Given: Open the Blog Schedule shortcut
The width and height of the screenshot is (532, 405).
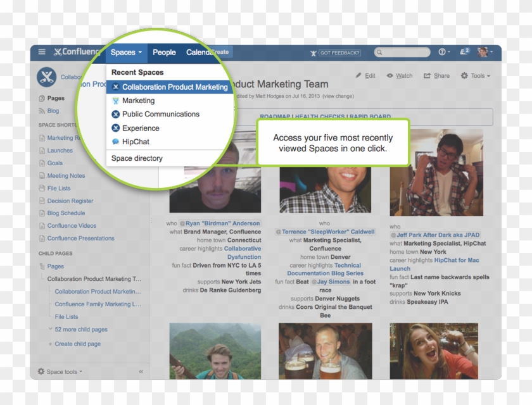Looking at the screenshot, I should click(66, 213).
